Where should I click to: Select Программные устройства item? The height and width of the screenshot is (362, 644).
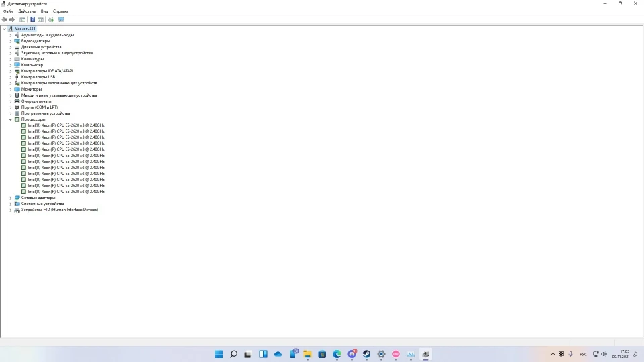click(46, 113)
